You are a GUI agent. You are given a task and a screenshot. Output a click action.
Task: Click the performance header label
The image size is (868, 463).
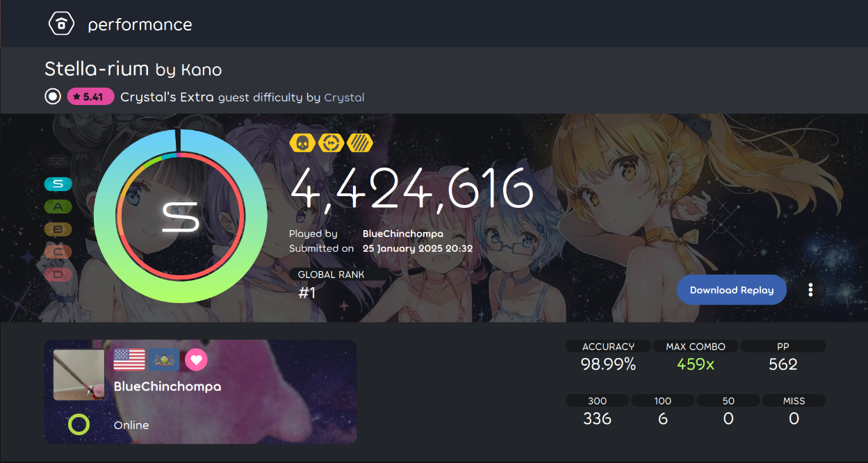(x=140, y=24)
